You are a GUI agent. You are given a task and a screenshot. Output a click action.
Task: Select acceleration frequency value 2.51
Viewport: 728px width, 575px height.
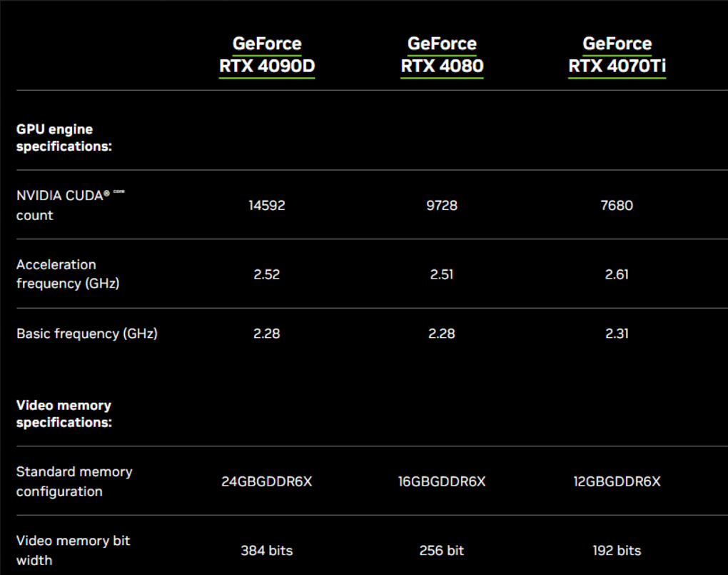click(x=442, y=274)
